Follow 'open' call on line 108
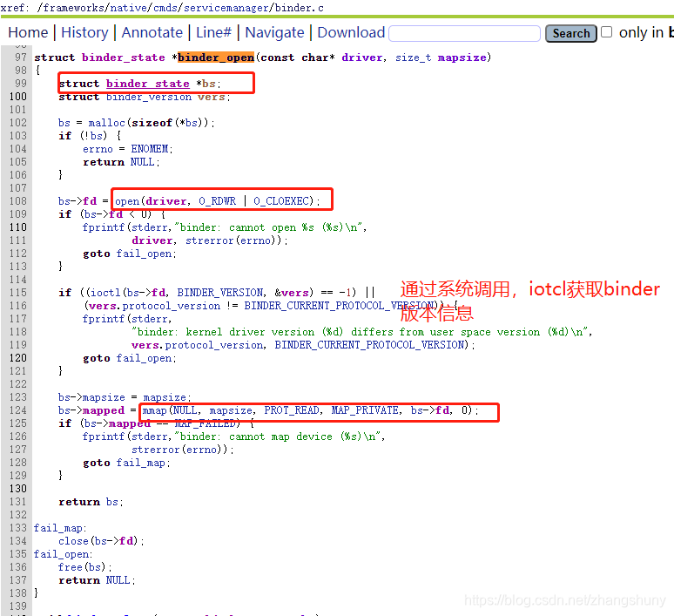674x616 pixels. tap(127, 201)
